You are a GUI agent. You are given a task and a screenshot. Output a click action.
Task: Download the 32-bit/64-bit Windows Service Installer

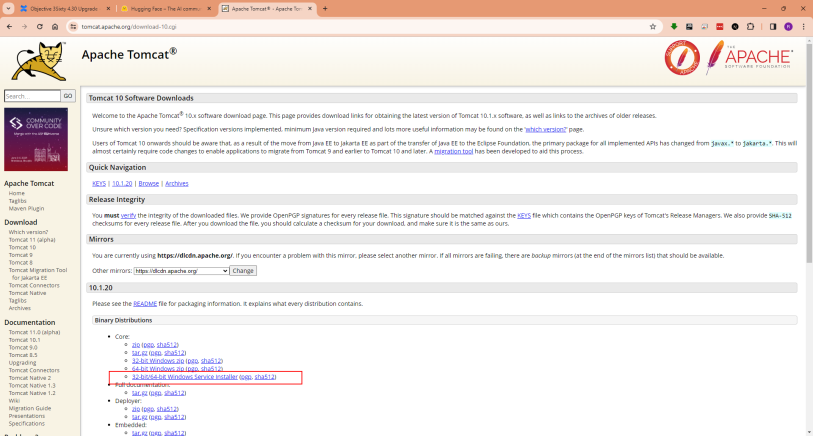184,377
